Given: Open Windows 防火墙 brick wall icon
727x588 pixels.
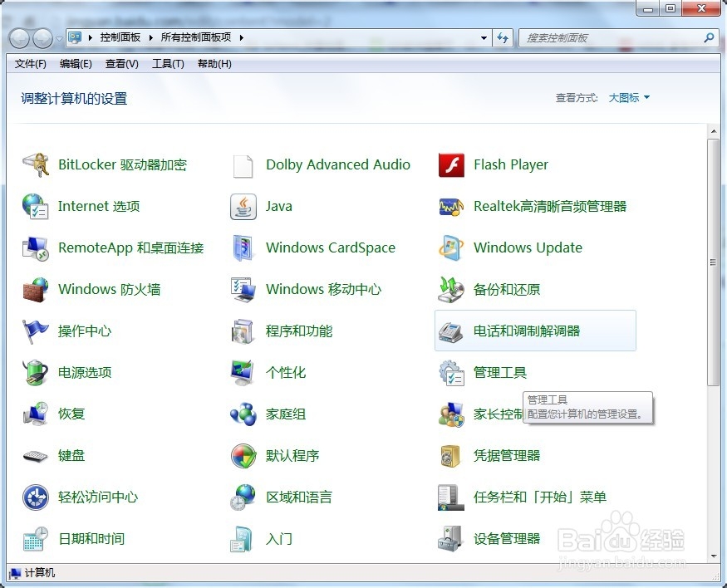Looking at the screenshot, I should [x=36, y=290].
